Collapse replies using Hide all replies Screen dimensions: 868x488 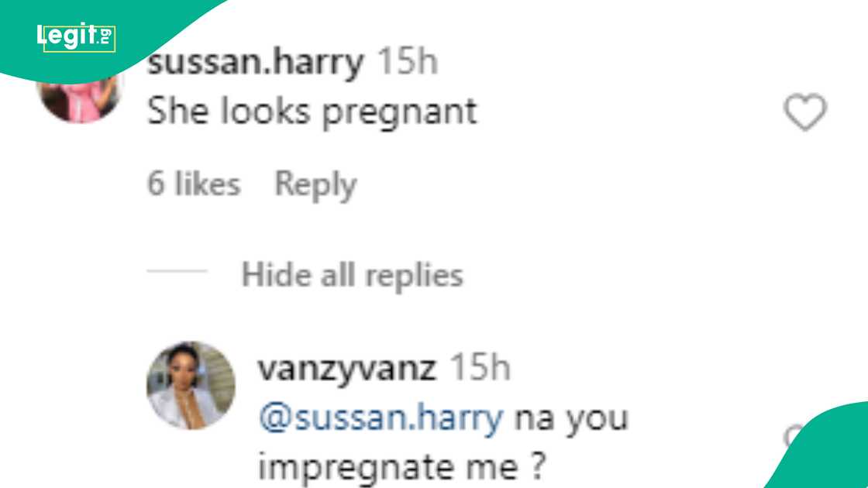353,274
